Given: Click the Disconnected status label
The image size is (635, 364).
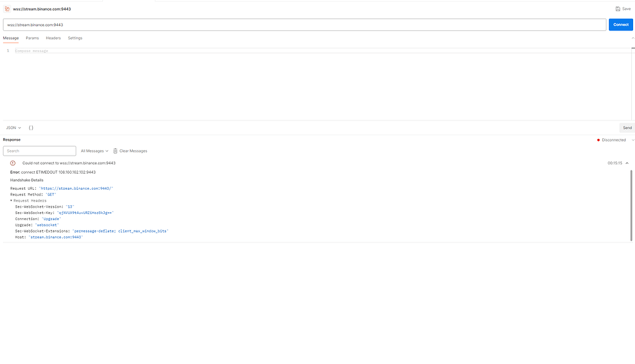Looking at the screenshot, I should (x=613, y=140).
